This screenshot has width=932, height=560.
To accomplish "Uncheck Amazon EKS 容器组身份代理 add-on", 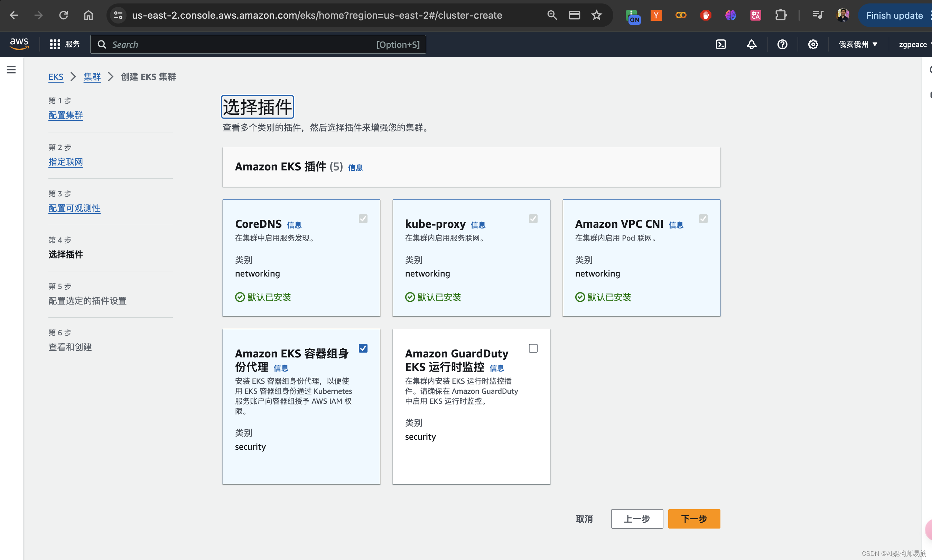I will coord(363,348).
